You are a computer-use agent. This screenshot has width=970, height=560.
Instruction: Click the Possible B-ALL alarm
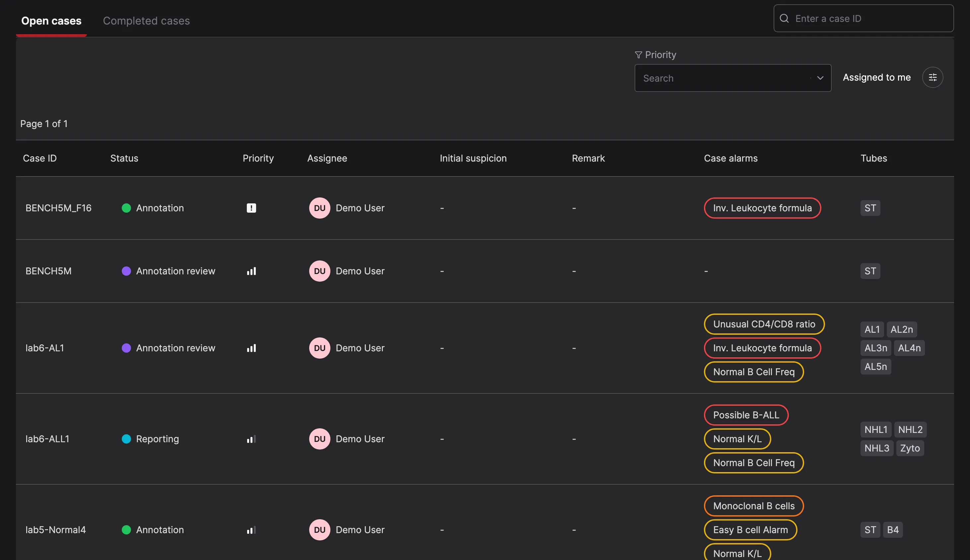click(746, 415)
